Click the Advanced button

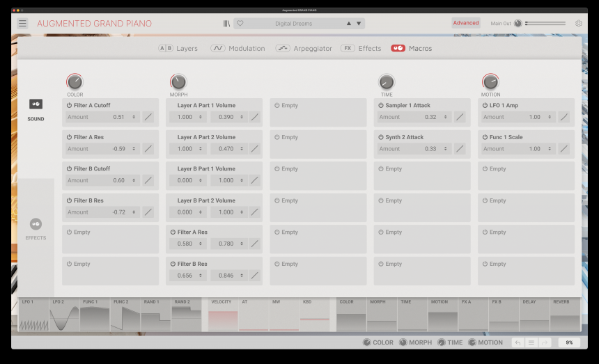[466, 23]
